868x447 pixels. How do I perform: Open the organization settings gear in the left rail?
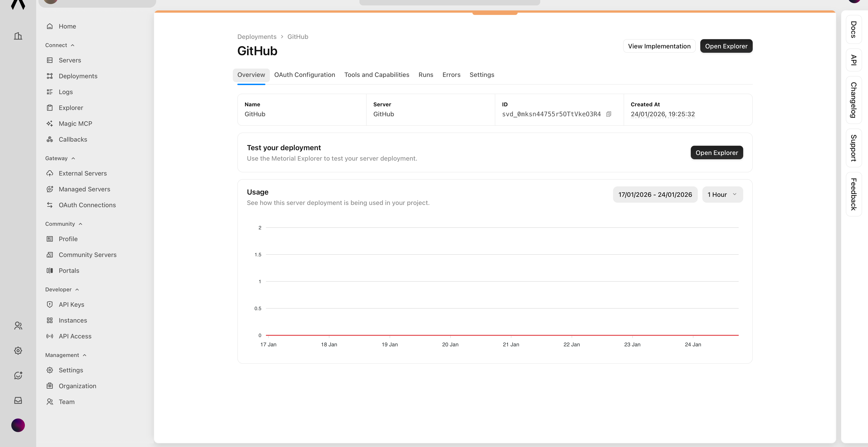pos(18,350)
